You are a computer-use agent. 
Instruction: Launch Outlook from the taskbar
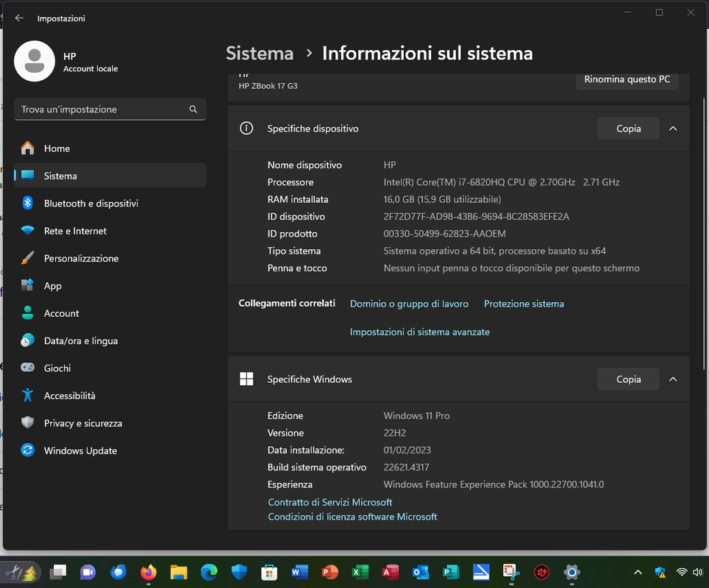point(421,572)
